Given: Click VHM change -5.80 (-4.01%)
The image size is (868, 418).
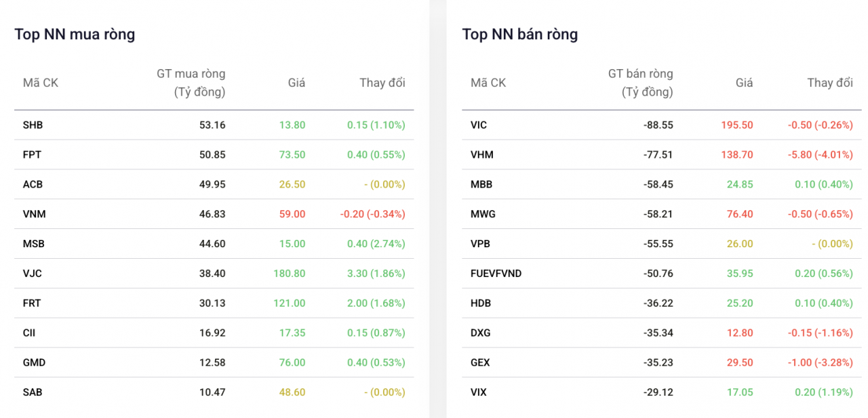Looking at the screenshot, I should click(821, 154).
